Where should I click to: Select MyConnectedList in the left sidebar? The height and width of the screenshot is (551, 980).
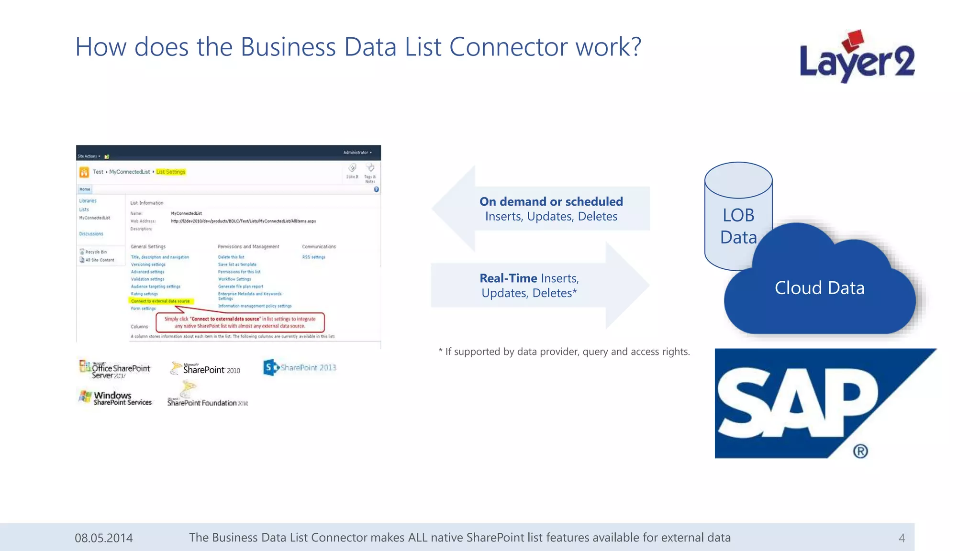coord(94,218)
